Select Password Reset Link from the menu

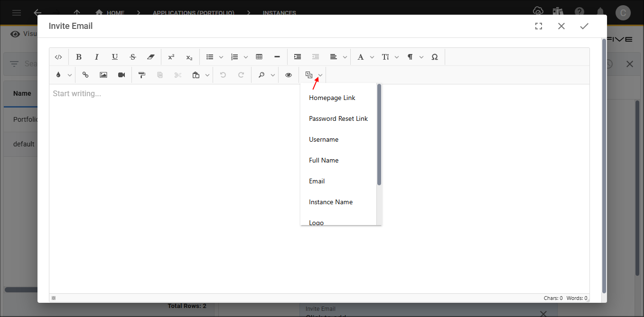click(338, 118)
